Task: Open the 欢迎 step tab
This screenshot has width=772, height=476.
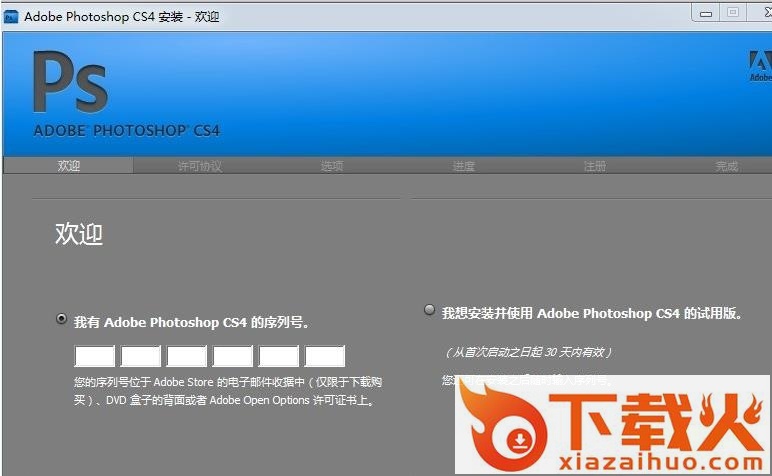Action: [68, 166]
